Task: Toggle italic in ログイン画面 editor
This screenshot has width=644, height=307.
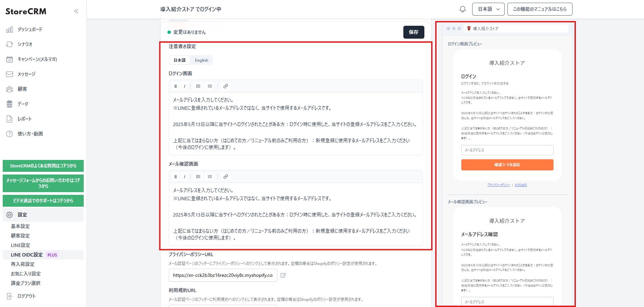Action: (184, 86)
